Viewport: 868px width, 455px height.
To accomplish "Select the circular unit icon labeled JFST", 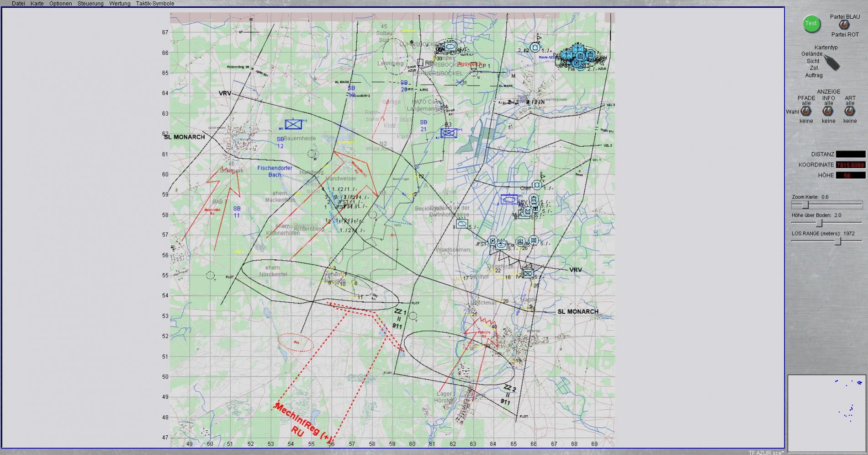I will [x=492, y=241].
